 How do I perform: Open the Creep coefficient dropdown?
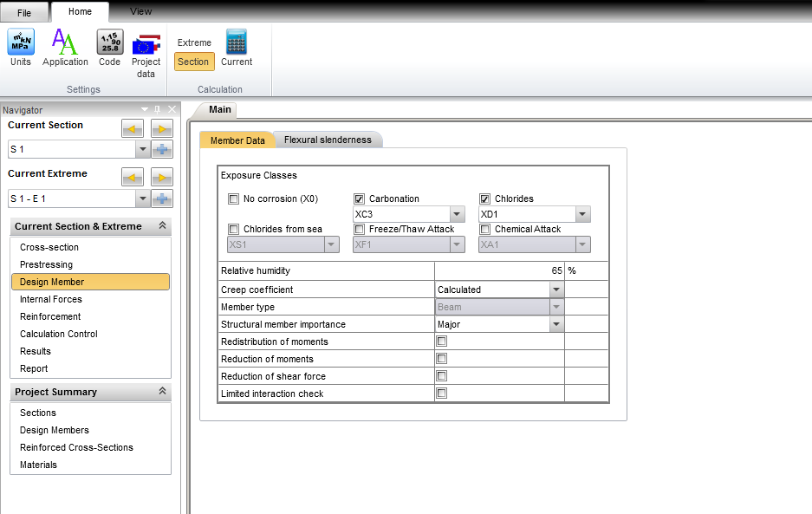click(x=555, y=290)
